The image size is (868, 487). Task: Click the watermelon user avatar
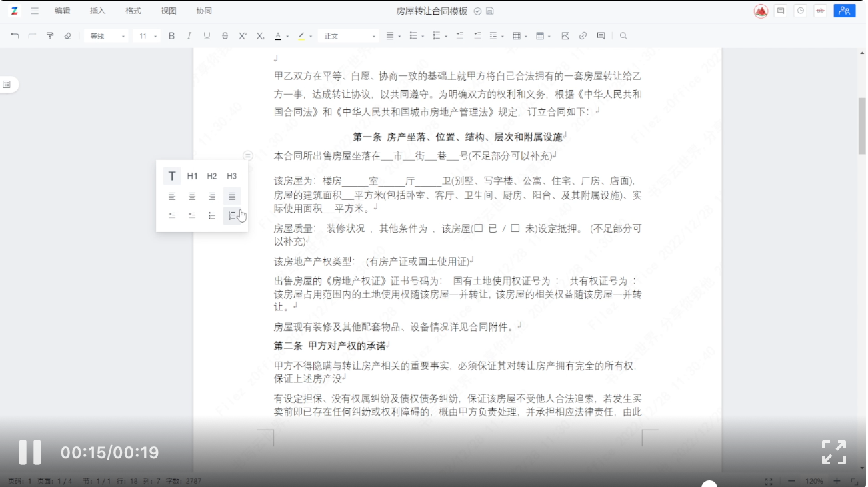click(761, 11)
